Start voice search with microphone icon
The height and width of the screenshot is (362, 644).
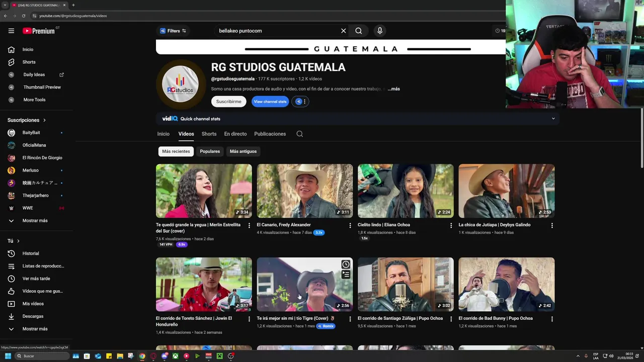380,31
